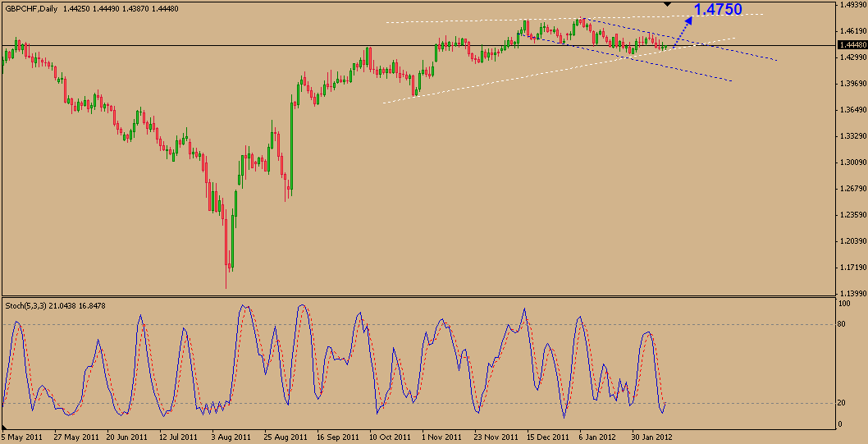The image size is (868, 444).
Task: Click the 1.20390 price axis label
Action: [x=853, y=241]
